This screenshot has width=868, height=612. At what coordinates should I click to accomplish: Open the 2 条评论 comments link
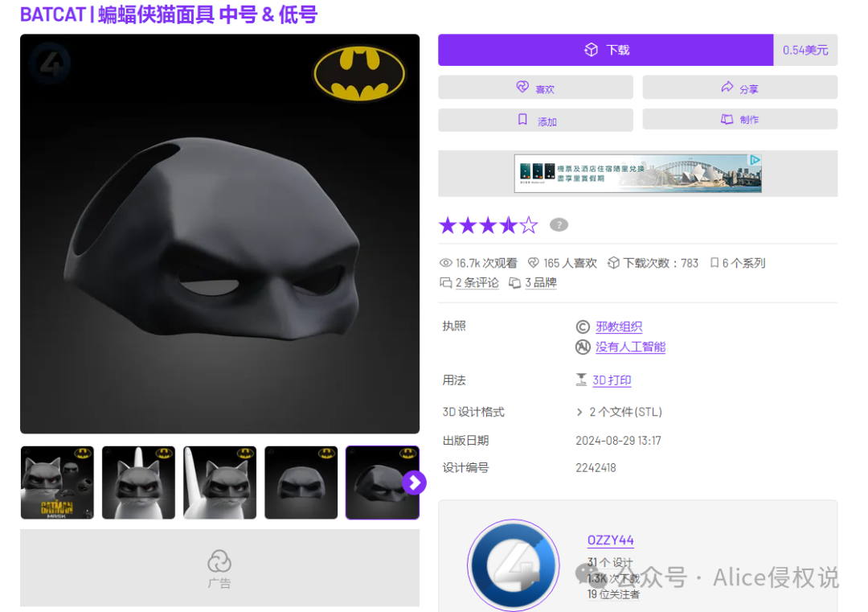[477, 282]
